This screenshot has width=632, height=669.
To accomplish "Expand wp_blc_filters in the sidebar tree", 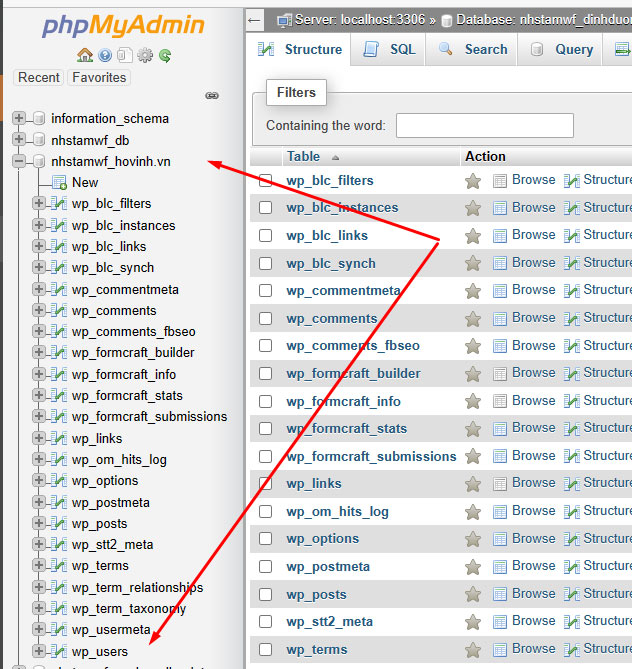I will tap(39, 203).
